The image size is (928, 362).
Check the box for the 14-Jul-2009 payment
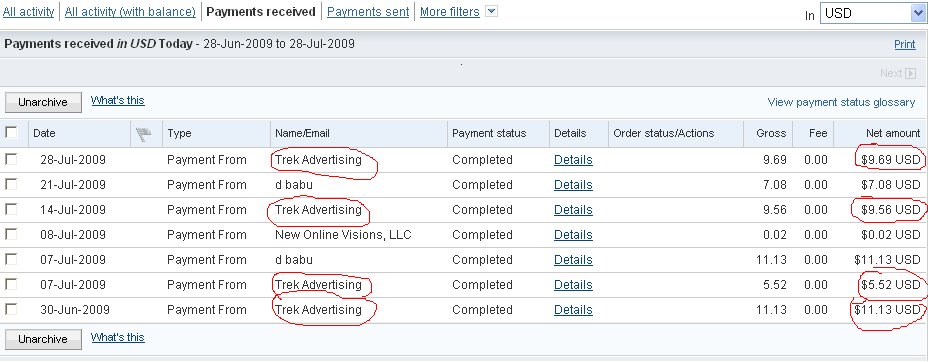pos(11,209)
